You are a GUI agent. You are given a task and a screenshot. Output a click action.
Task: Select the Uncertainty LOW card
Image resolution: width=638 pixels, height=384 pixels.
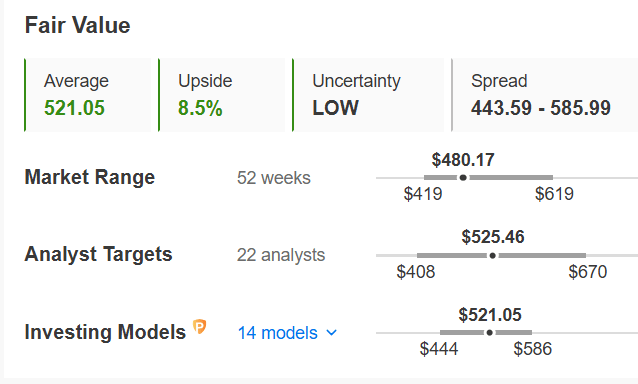(x=368, y=95)
